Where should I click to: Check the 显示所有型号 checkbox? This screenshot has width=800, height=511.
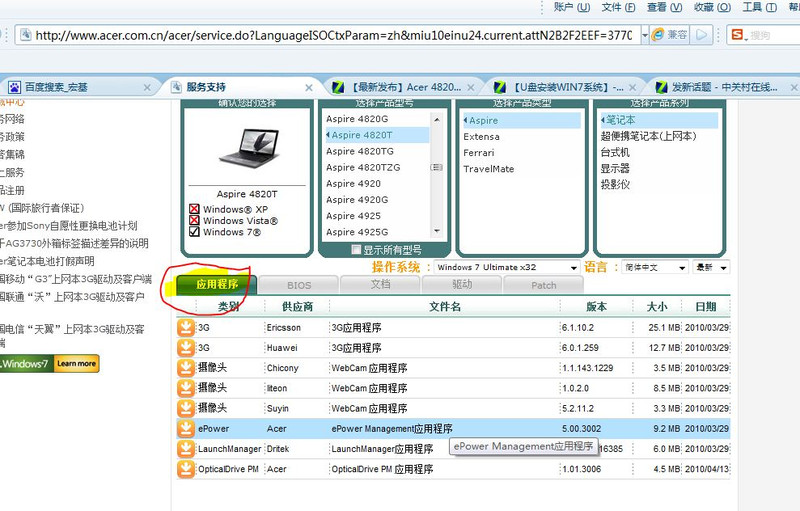357,250
